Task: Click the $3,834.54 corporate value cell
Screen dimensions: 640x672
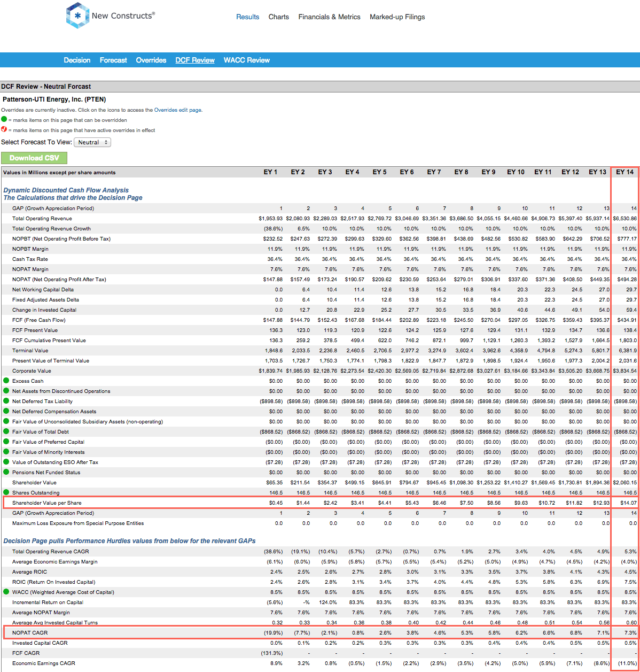Action: point(624,370)
